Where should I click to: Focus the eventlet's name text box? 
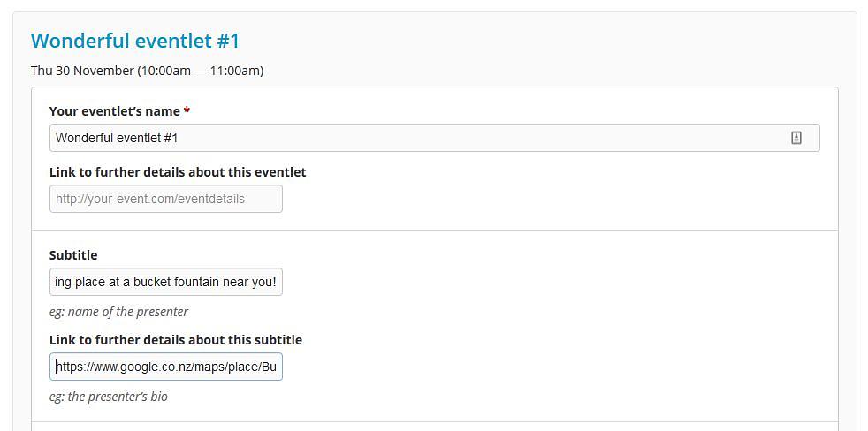tap(435, 138)
